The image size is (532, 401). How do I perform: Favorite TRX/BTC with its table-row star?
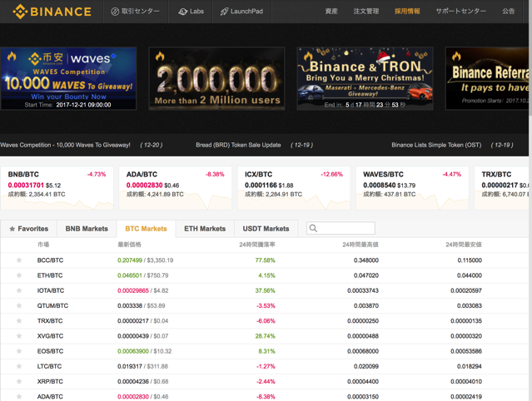coord(19,320)
